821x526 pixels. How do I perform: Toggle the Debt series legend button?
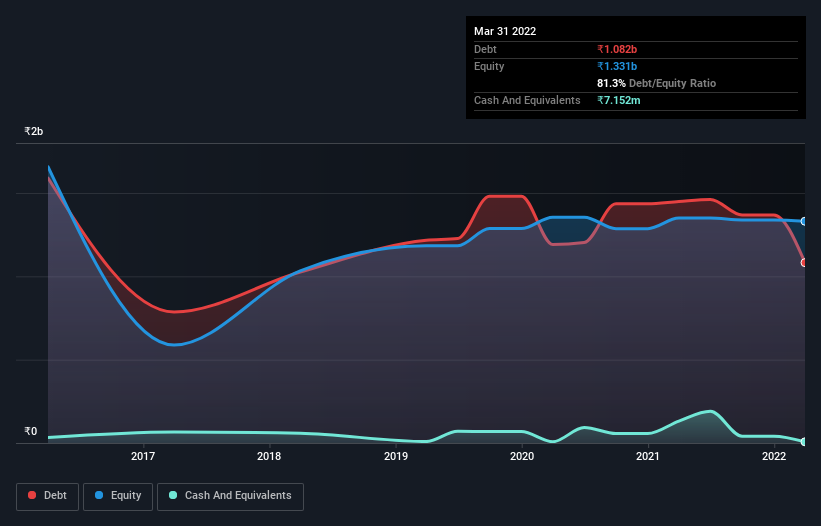pos(47,496)
